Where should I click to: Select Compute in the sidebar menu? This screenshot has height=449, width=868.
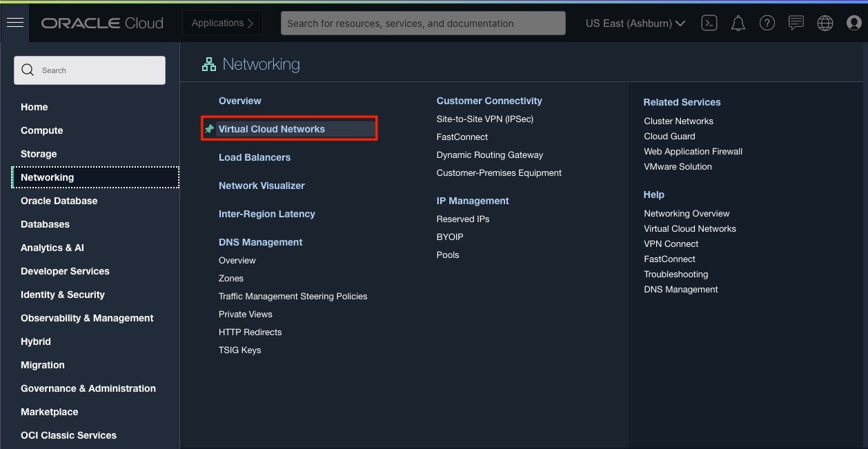coord(41,130)
